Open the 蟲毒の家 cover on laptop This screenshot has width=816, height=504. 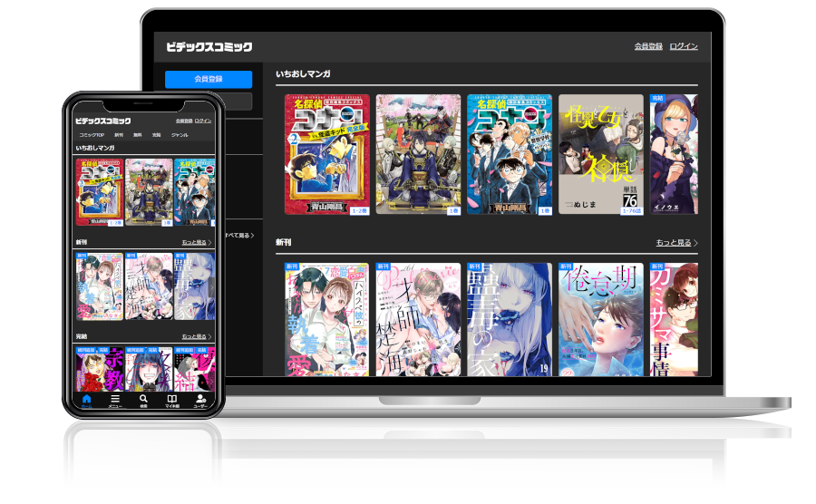(510, 319)
